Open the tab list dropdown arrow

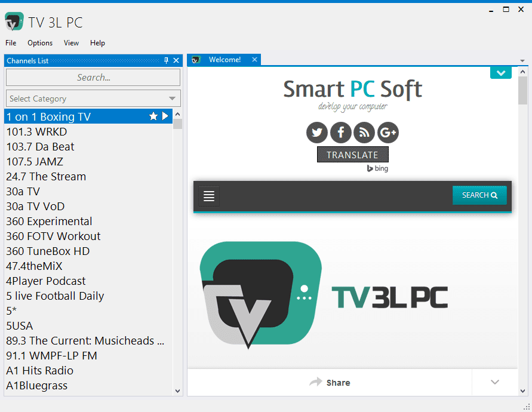(522, 61)
